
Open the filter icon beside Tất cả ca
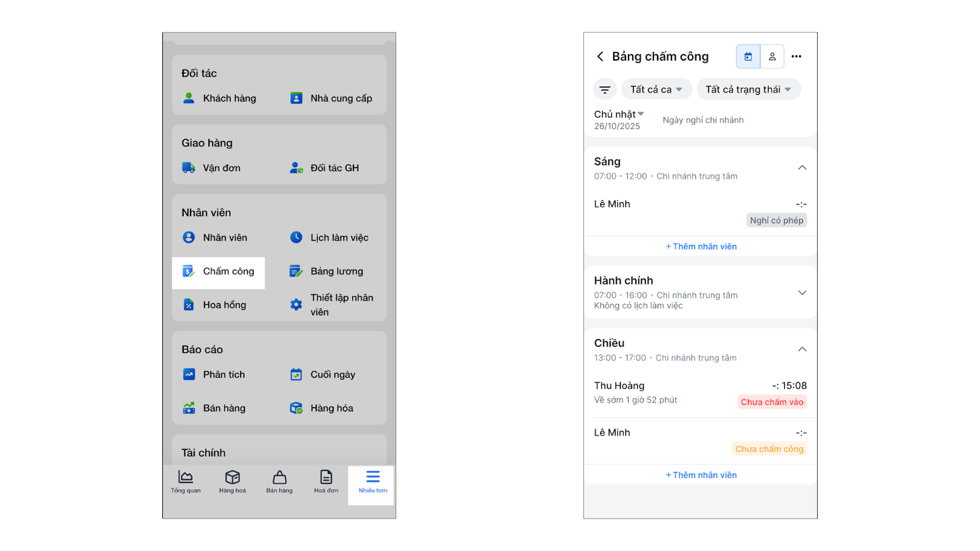[605, 89]
